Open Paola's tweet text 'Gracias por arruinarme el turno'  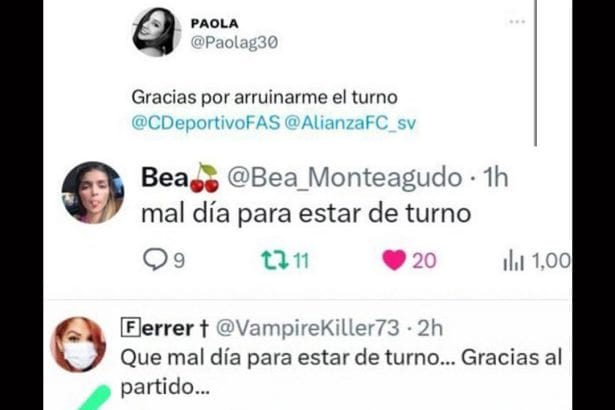point(265,97)
